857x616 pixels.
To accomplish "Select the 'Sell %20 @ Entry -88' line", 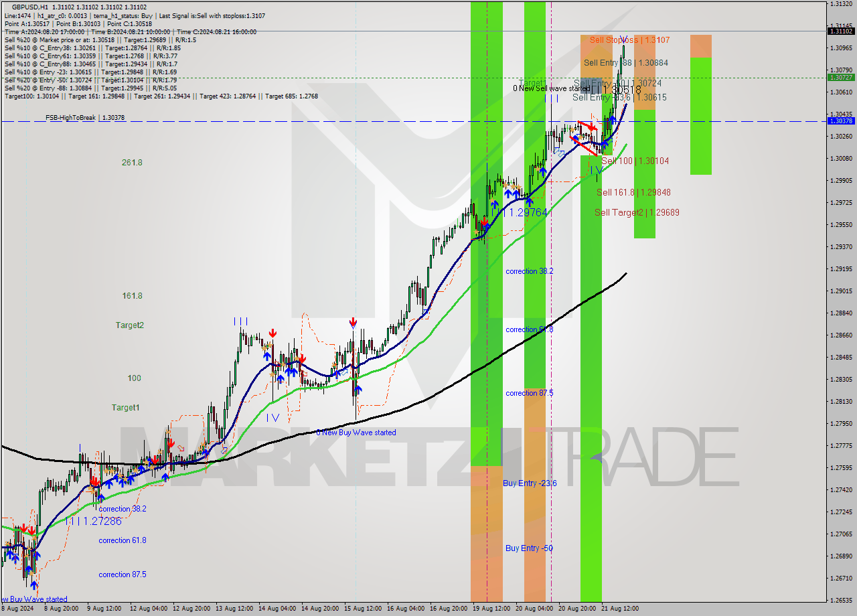I will coord(90,88).
